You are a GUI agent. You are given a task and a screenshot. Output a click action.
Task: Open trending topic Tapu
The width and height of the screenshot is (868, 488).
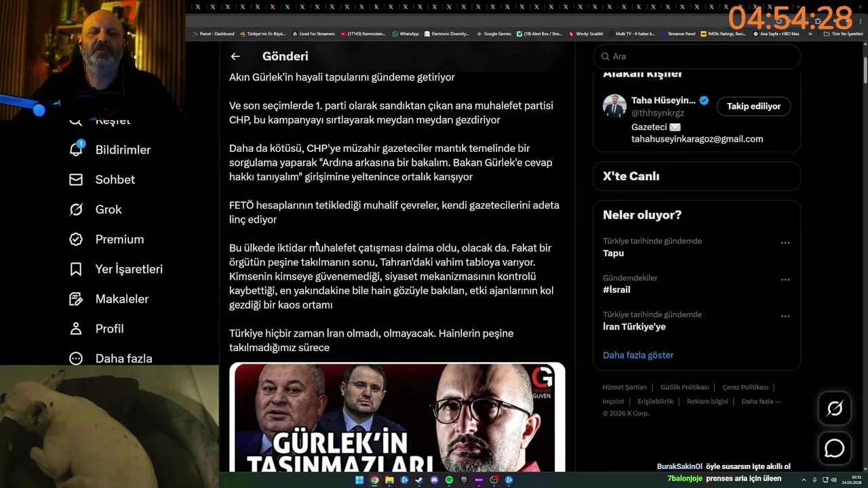(613, 253)
